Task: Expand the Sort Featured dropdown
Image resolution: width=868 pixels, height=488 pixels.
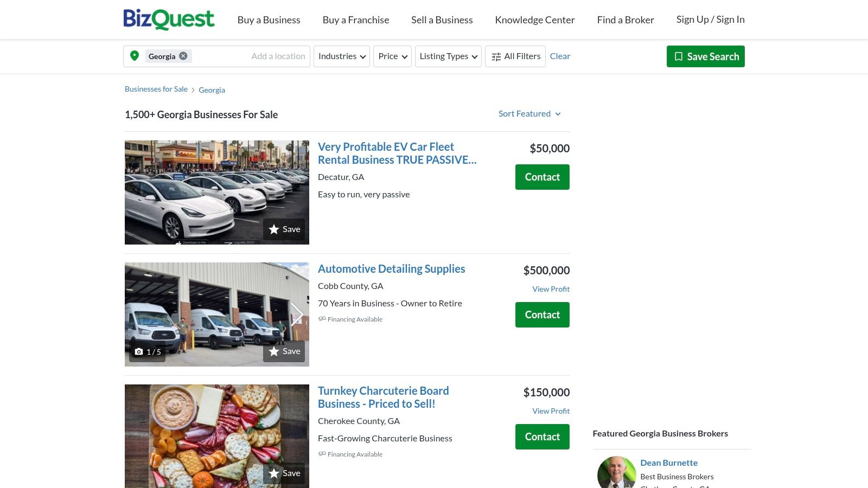Action: [x=529, y=113]
